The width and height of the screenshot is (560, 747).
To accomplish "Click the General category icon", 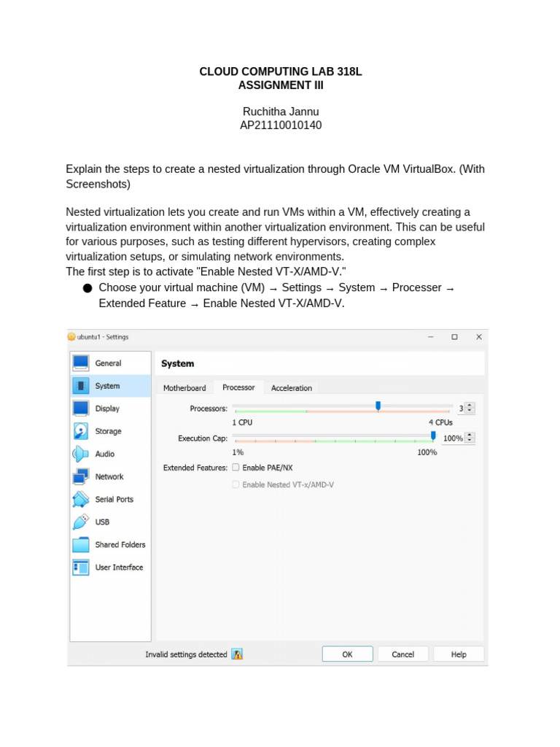I will pos(80,363).
